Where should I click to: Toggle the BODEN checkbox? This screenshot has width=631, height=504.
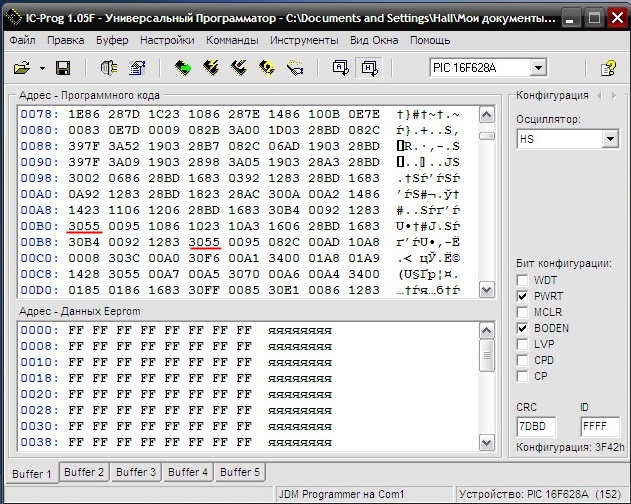[x=523, y=328]
